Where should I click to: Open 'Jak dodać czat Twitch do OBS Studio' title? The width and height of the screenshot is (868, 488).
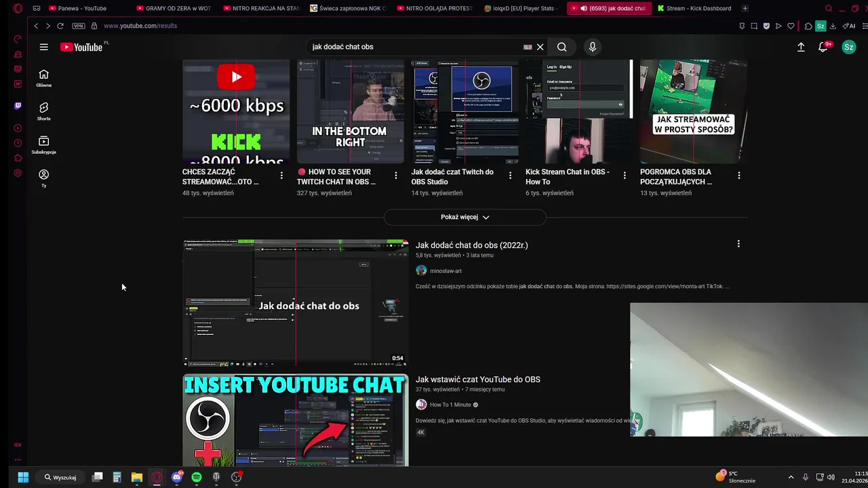click(452, 177)
